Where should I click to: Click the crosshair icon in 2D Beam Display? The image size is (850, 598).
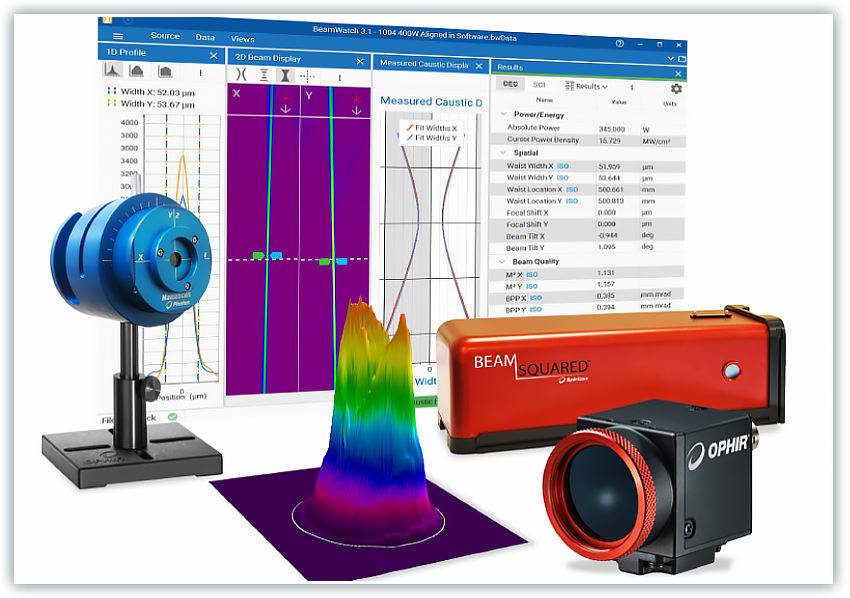coord(308,75)
